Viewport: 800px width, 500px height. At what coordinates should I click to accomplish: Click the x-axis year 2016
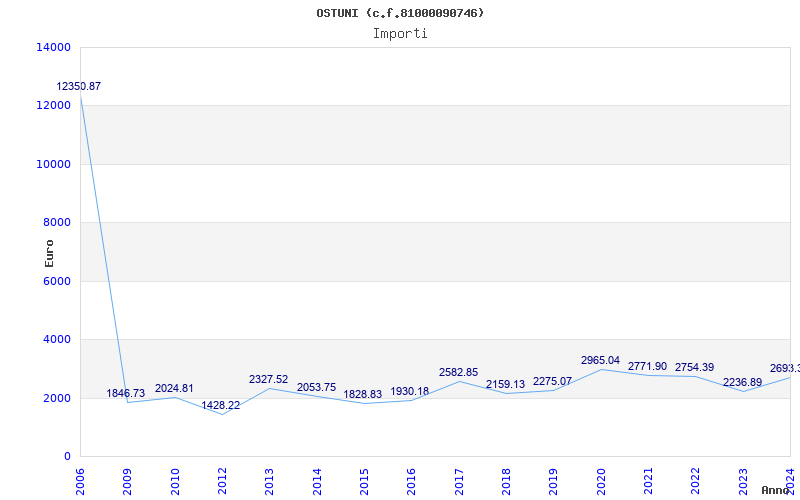pos(411,482)
